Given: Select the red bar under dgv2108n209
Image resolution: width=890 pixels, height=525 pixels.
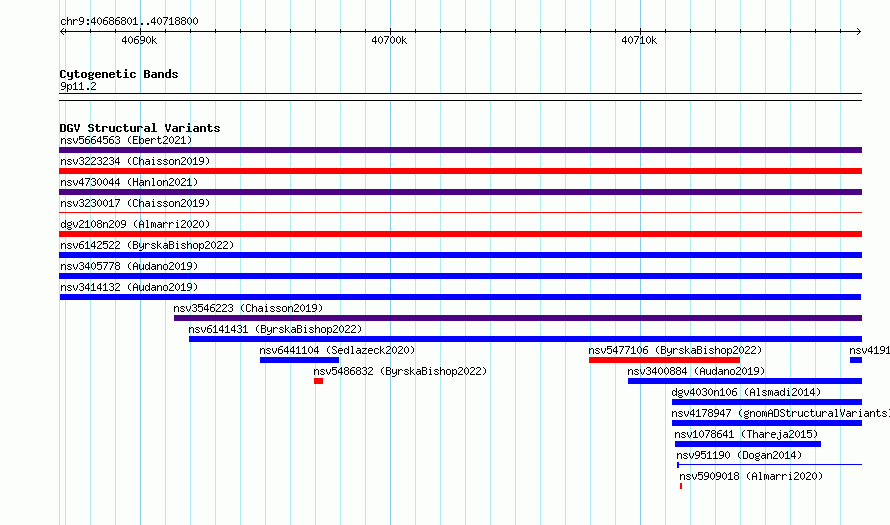Looking at the screenshot, I should pyautogui.click(x=460, y=234).
